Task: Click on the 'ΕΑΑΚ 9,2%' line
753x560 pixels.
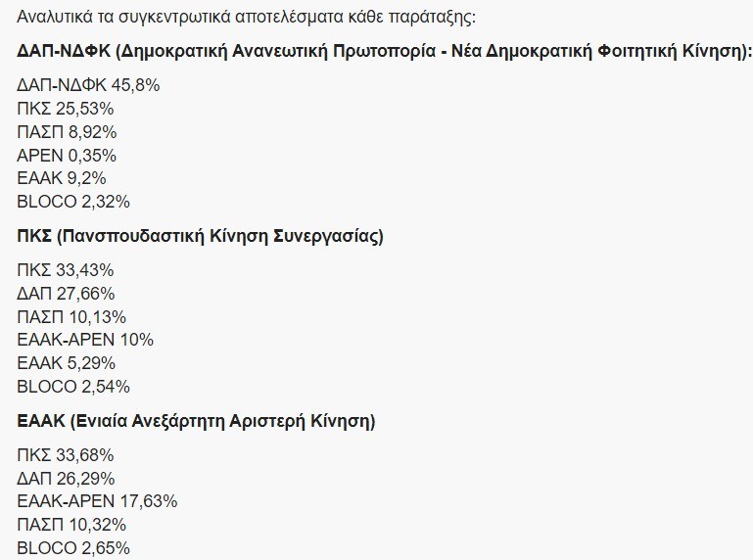Action: [x=62, y=178]
